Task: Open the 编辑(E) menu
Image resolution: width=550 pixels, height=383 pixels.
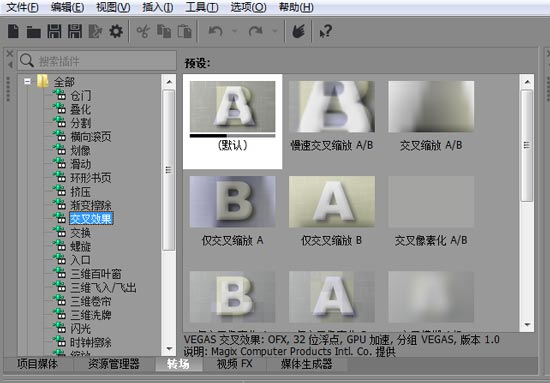Action: [x=67, y=7]
